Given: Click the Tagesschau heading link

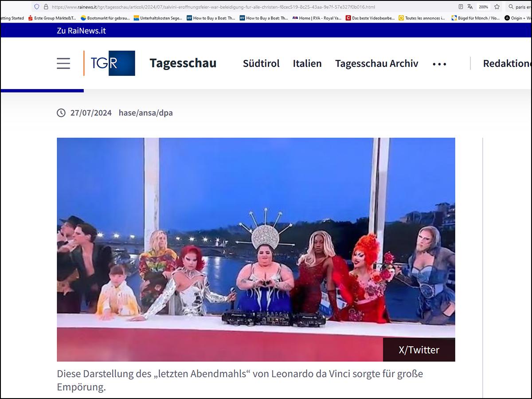Looking at the screenshot, I should pos(183,63).
